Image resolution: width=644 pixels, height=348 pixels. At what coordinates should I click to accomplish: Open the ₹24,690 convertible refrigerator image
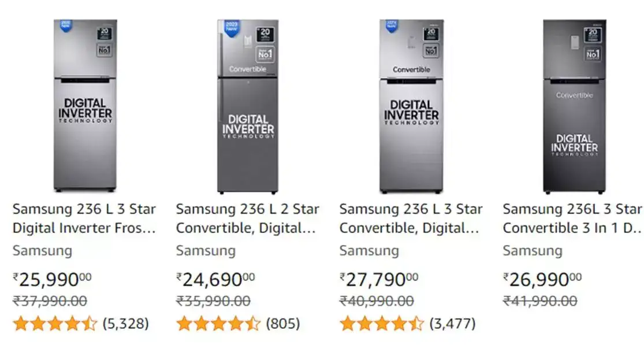[247, 106]
